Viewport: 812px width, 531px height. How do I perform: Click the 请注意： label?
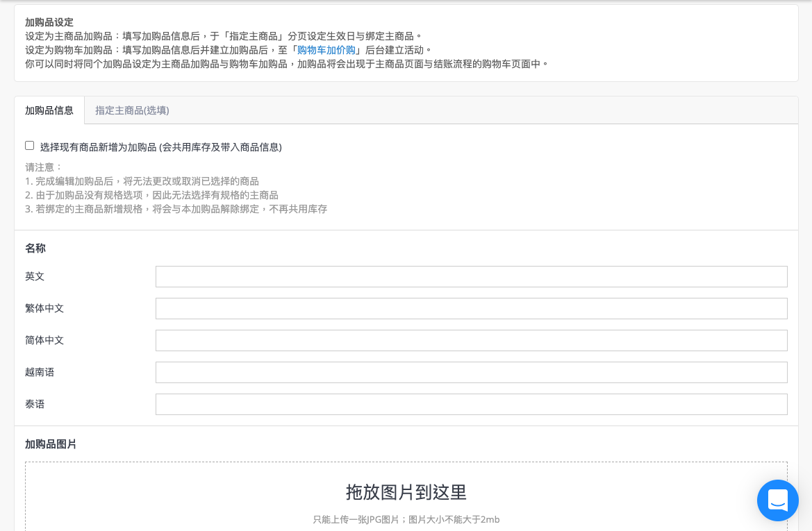pyautogui.click(x=44, y=167)
